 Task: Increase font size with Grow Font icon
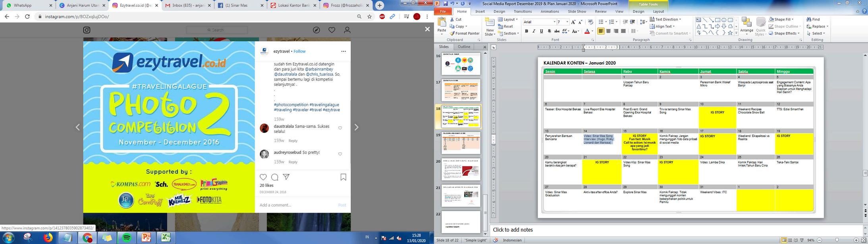pos(573,22)
